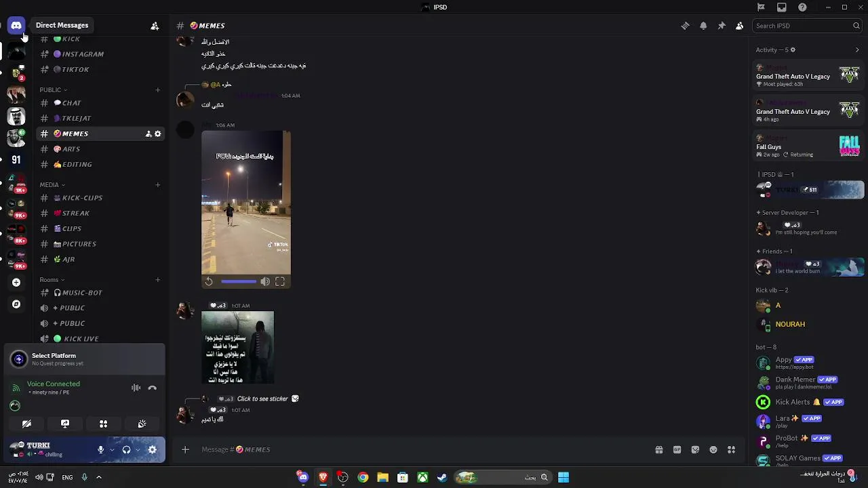Replay the TikTok video
Viewport: 868px width, 488px height.
coord(209,281)
